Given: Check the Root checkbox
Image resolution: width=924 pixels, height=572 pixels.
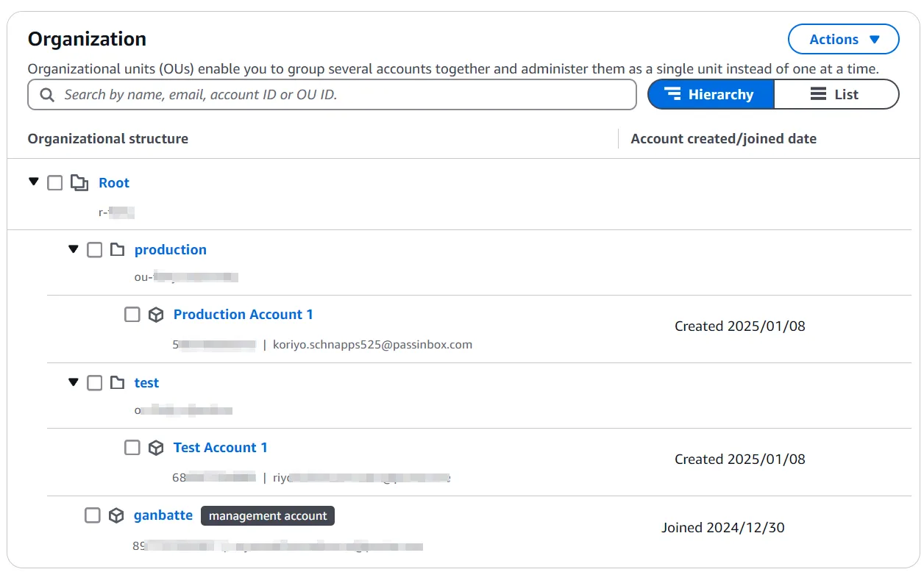Looking at the screenshot, I should point(54,182).
